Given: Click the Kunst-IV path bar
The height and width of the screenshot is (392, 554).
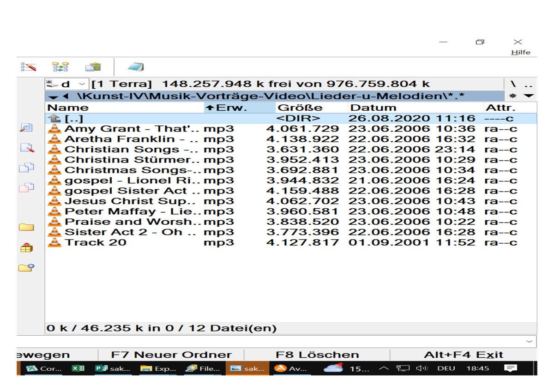Looking at the screenshot, I should (275, 96).
